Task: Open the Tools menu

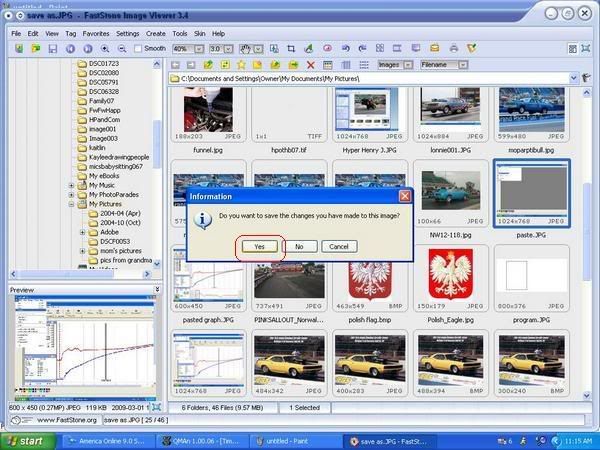Action: 180,34
